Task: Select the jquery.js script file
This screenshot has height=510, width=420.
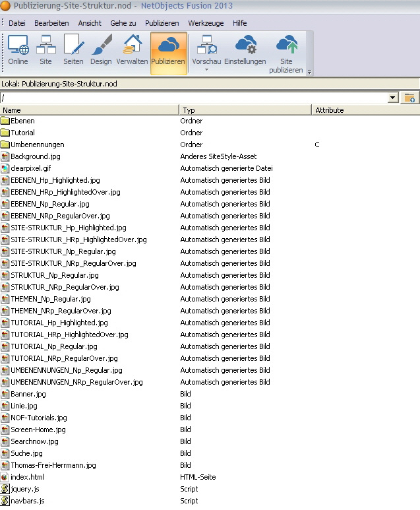Action: point(25,489)
